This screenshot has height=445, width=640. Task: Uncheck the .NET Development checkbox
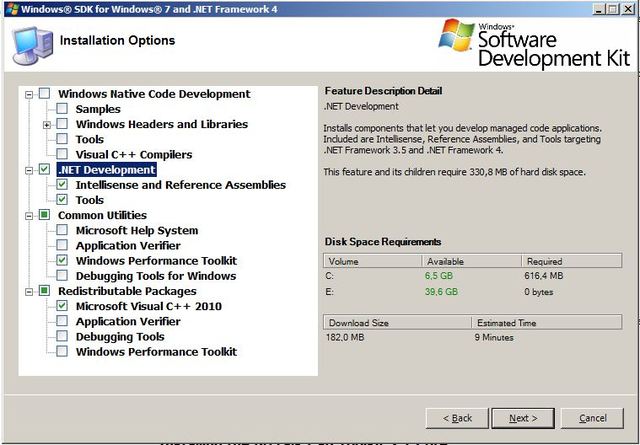point(44,169)
